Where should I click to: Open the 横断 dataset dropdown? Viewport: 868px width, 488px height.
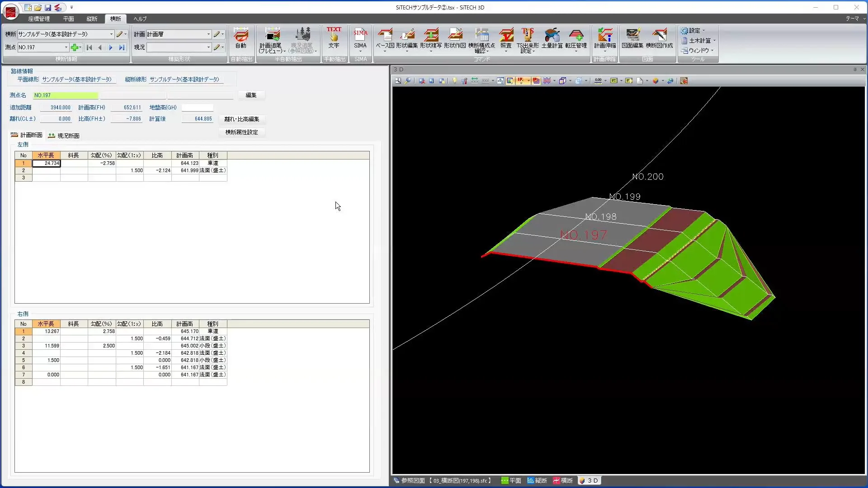point(111,34)
